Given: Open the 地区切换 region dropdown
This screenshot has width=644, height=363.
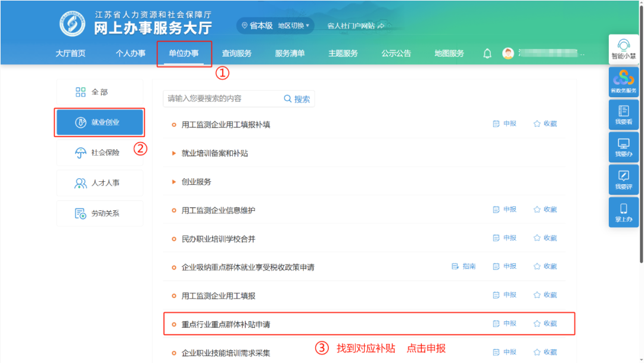Looking at the screenshot, I should click(294, 26).
